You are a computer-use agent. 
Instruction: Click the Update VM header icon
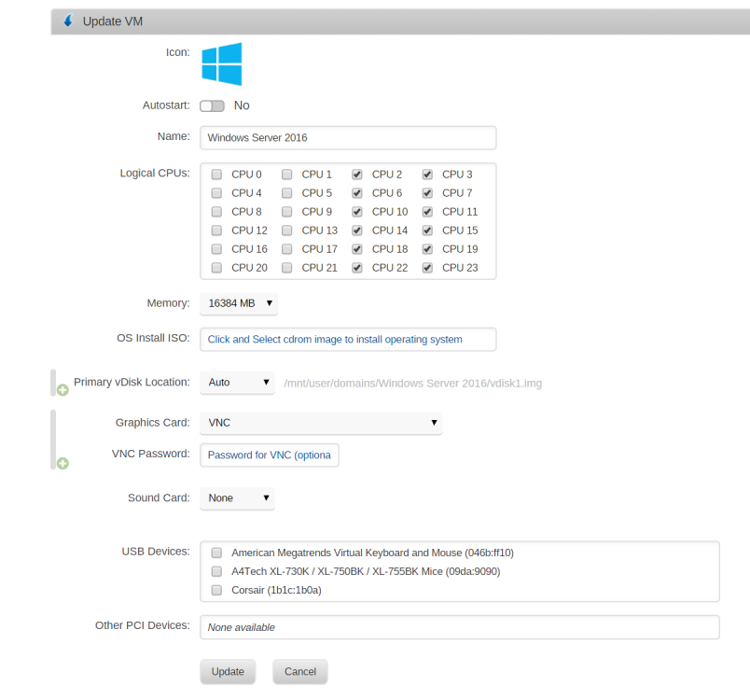pyautogui.click(x=68, y=21)
